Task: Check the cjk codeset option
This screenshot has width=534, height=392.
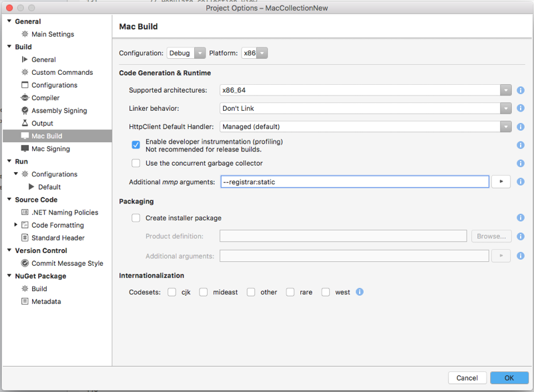Action: [x=172, y=292]
